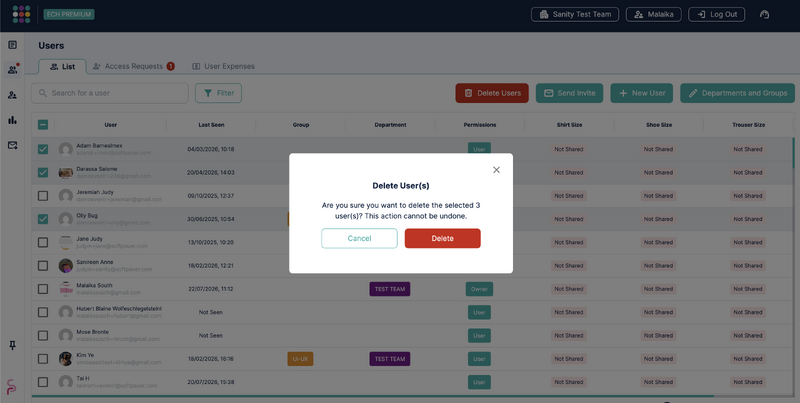Viewport: 800px width, 403px height.
Task: Check Mose Bronte row checkbox
Action: (x=43, y=336)
